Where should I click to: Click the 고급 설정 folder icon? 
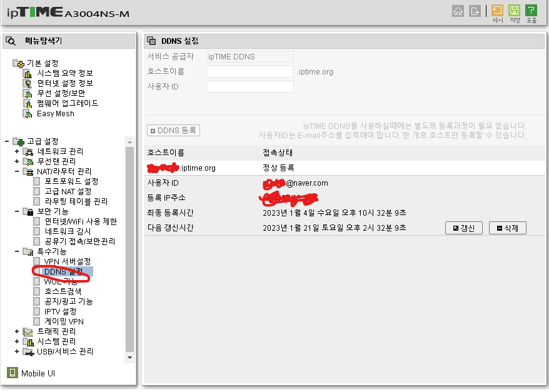[x=19, y=141]
